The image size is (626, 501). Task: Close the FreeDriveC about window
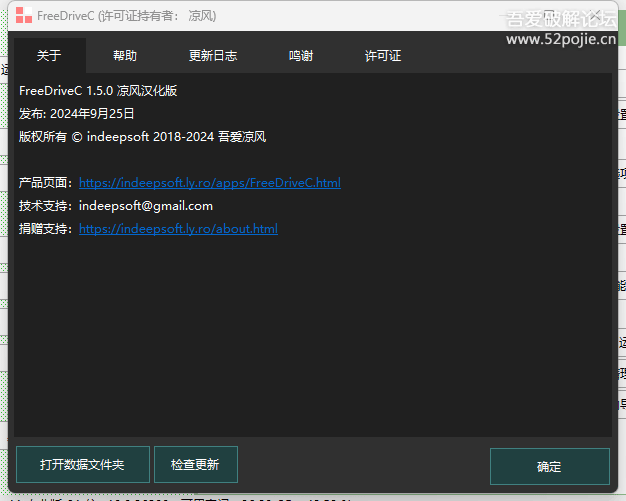click(x=595, y=16)
